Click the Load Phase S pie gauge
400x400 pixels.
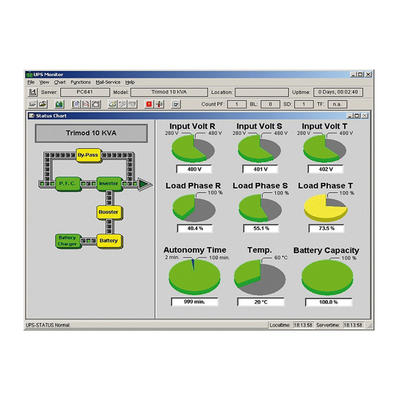pyautogui.click(x=260, y=208)
